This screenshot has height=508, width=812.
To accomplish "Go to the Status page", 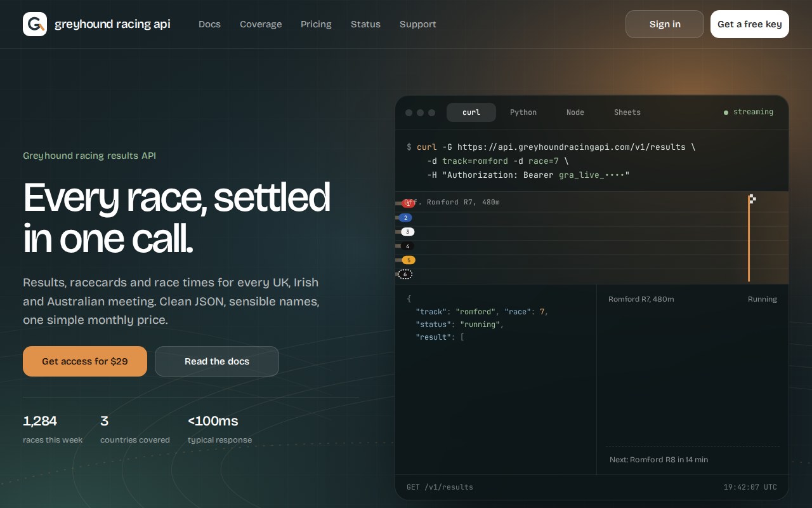I will click(x=365, y=24).
